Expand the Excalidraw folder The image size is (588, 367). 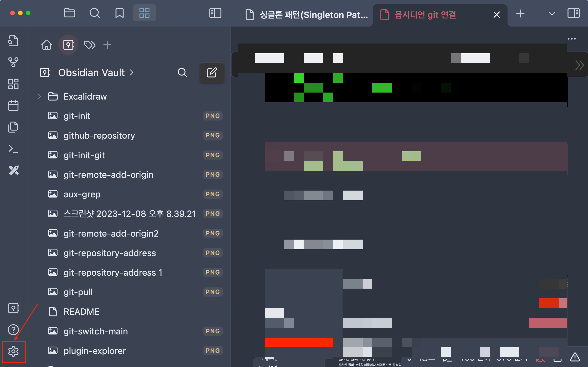pos(39,96)
